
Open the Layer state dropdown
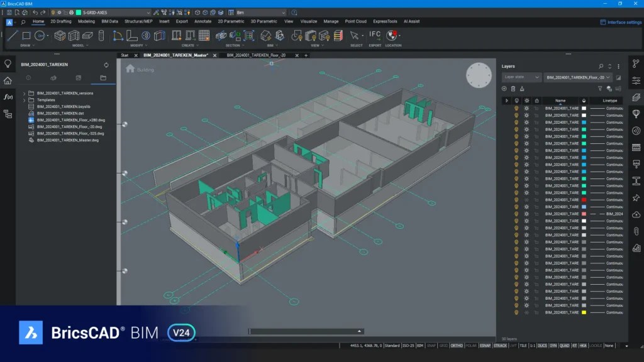point(522,77)
